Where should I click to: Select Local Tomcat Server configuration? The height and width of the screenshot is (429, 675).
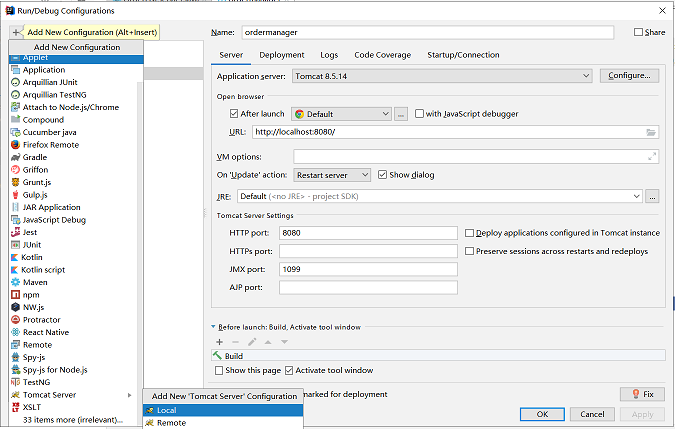tap(223, 410)
